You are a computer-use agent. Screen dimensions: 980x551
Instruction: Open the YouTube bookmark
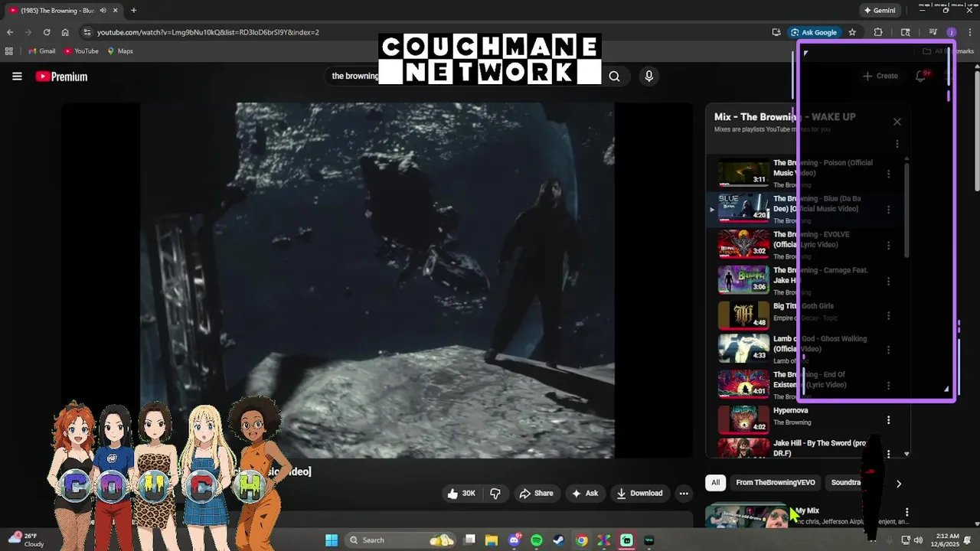[x=81, y=51]
